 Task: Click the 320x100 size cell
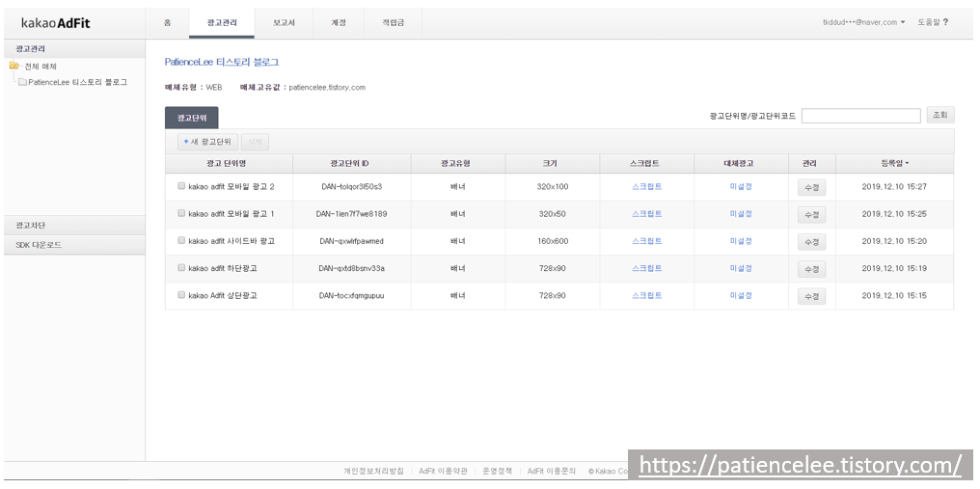pos(553,186)
